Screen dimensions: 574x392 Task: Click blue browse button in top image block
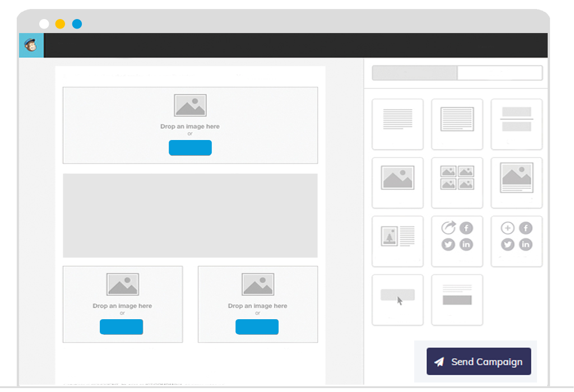(190, 148)
